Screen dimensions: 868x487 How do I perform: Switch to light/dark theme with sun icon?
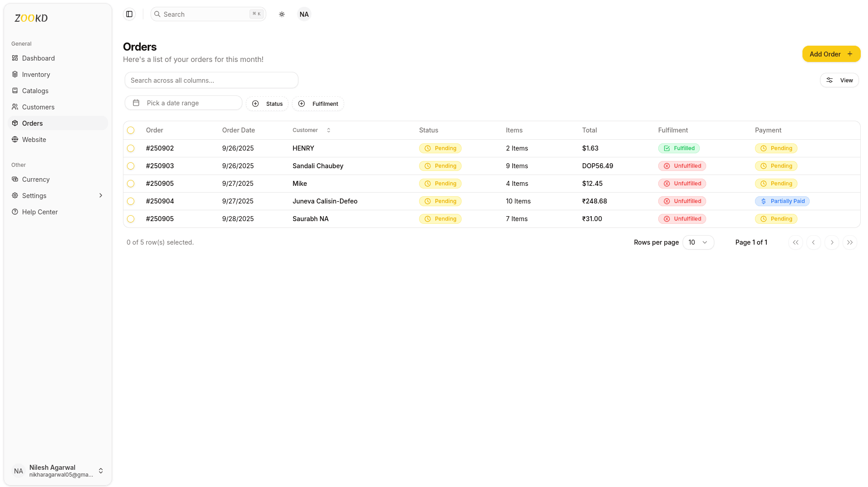point(282,14)
